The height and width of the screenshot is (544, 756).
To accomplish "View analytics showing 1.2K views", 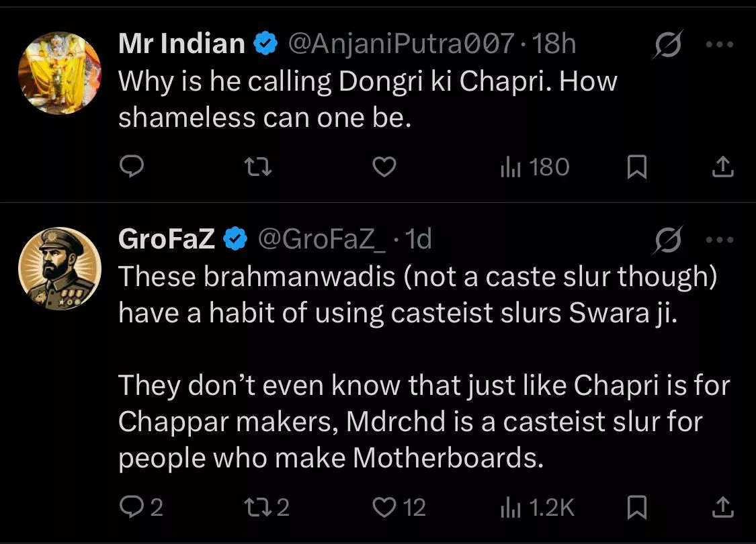I will 537,507.
